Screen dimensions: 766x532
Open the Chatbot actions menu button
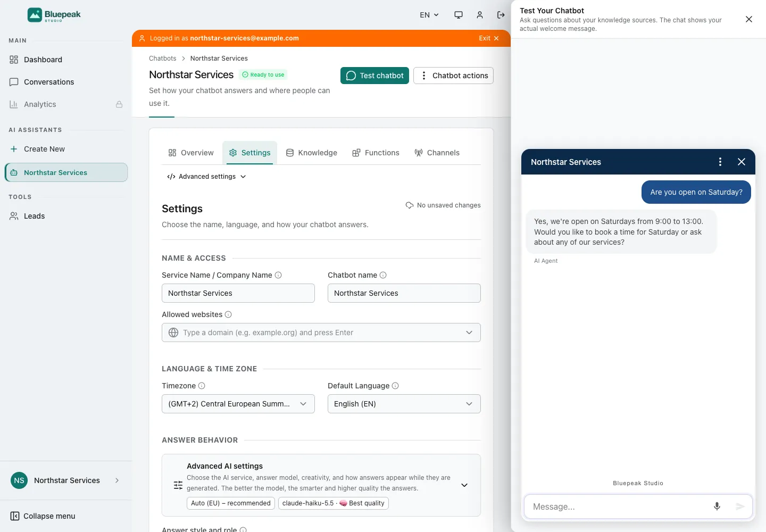click(453, 76)
